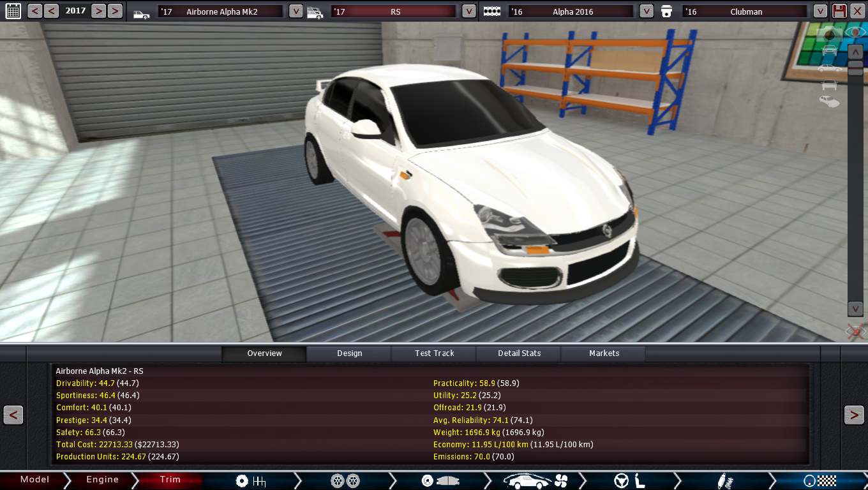The height and width of the screenshot is (490, 868).
Task: Open the suspension spring section
Action: [726, 481]
